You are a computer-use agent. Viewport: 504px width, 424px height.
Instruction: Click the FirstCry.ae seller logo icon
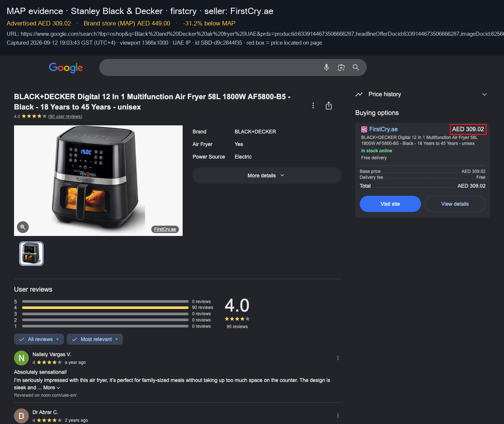coord(364,129)
